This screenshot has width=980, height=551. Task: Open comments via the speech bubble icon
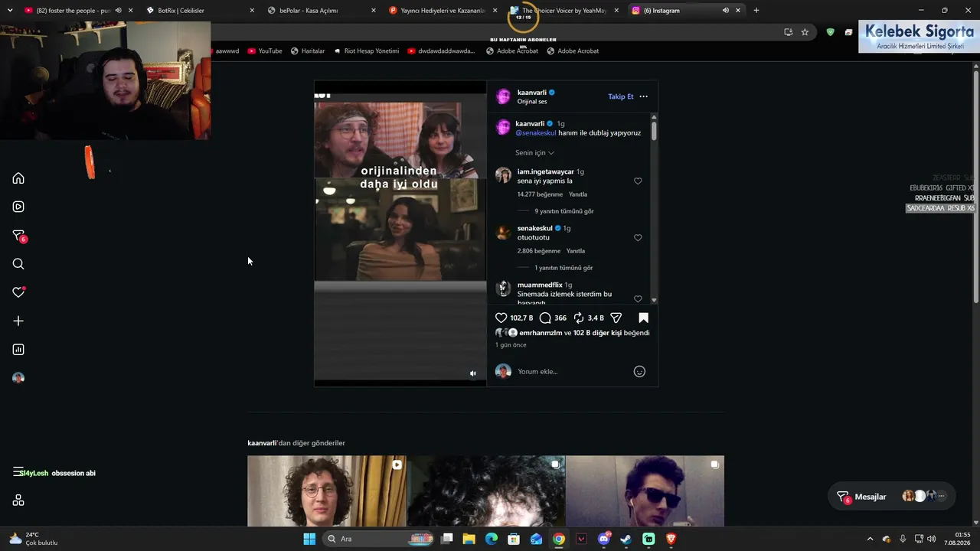[545, 318]
